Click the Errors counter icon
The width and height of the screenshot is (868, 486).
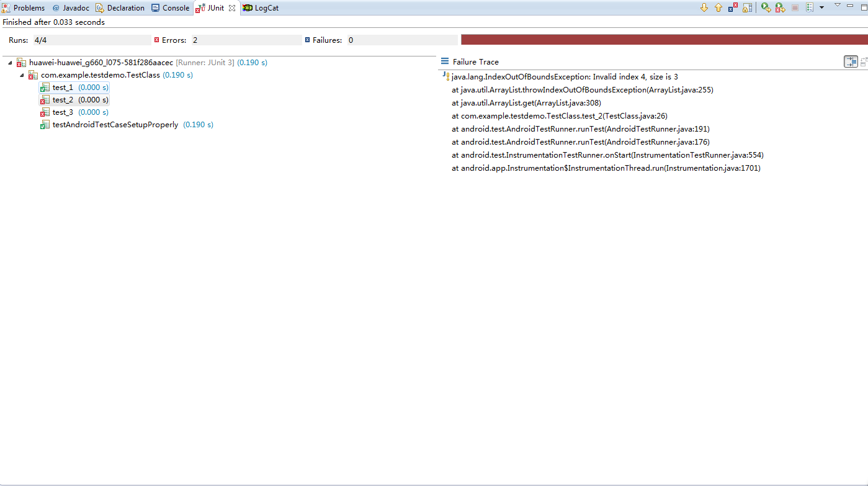click(x=156, y=40)
